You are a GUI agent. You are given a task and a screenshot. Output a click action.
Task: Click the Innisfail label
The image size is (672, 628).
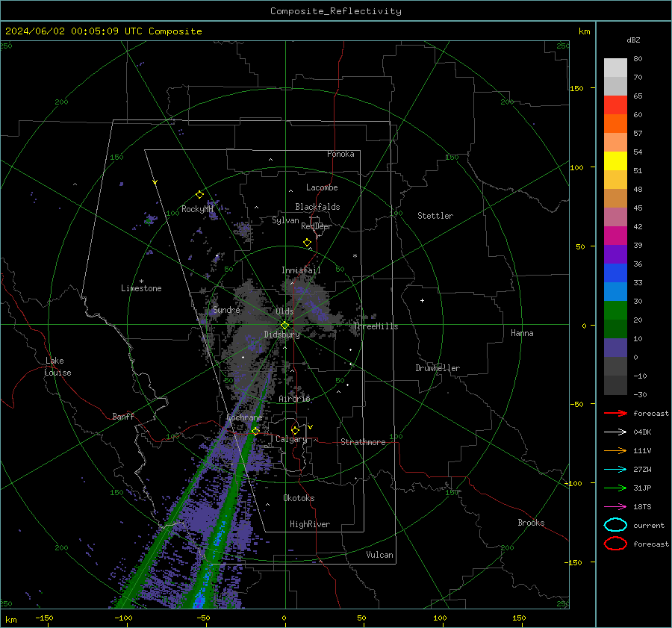click(301, 270)
